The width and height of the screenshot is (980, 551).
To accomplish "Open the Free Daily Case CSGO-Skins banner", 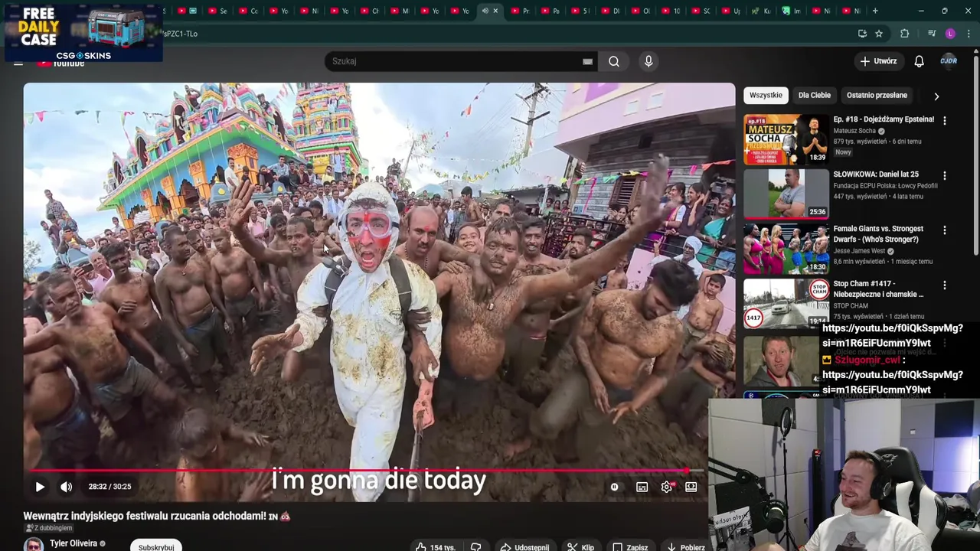I will pos(82,31).
